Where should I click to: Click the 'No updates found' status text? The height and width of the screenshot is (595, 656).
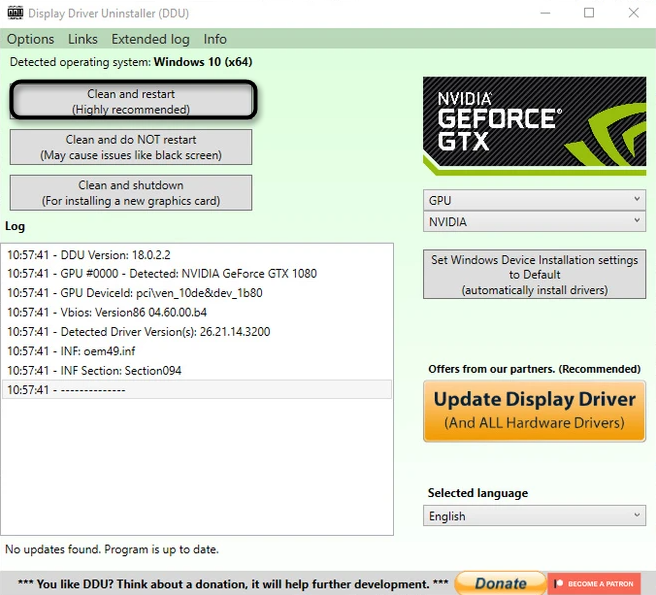[x=112, y=549]
